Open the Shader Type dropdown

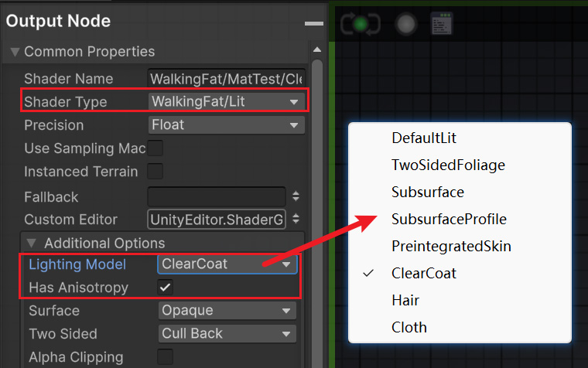(x=227, y=101)
